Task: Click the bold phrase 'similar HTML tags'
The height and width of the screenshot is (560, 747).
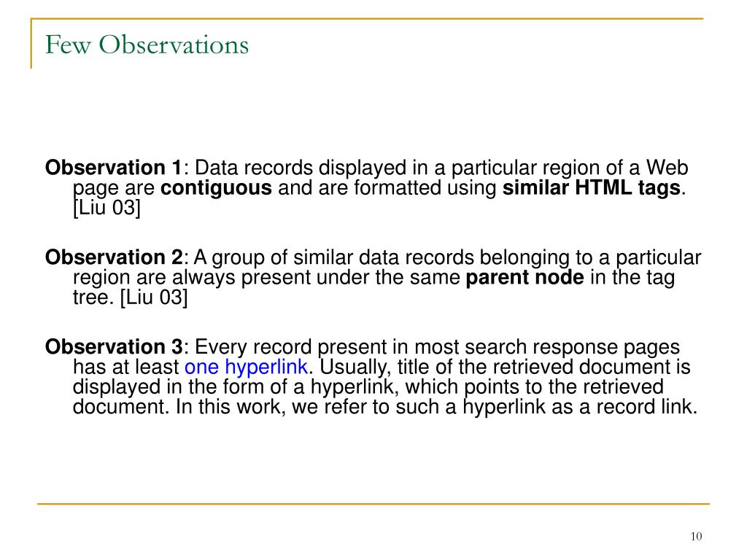Action: pos(591,187)
